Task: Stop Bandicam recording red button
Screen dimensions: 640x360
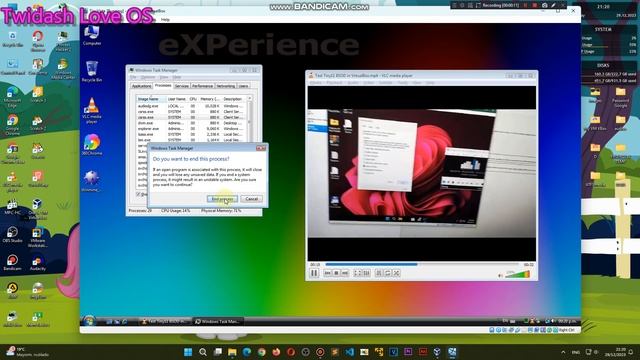Action: pos(534,5)
